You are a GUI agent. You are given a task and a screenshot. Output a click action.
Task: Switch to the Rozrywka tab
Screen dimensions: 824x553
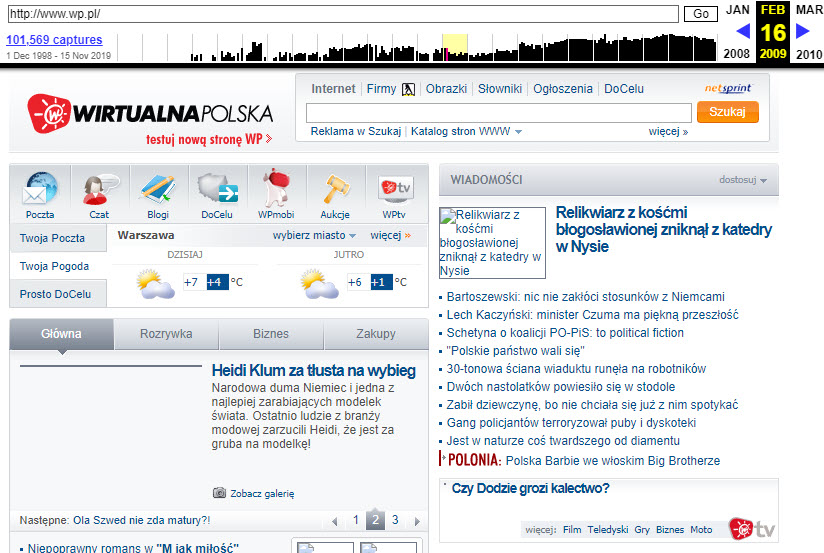pyautogui.click(x=166, y=334)
